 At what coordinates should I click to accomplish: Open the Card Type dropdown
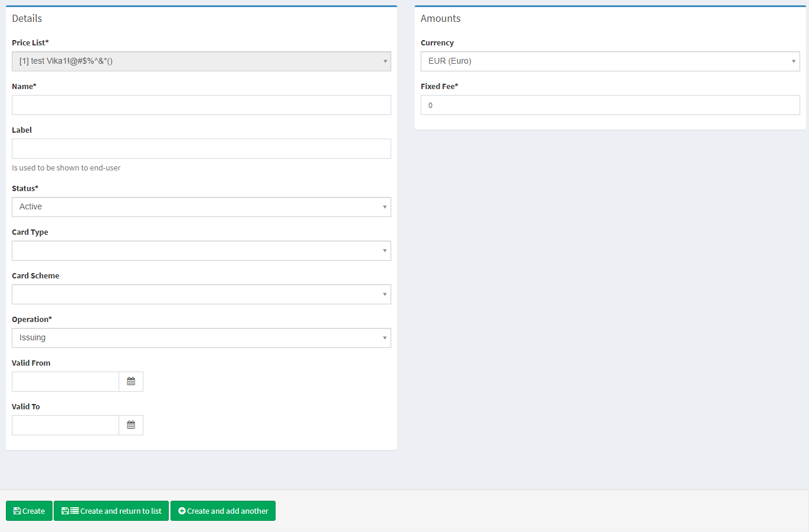pos(201,251)
